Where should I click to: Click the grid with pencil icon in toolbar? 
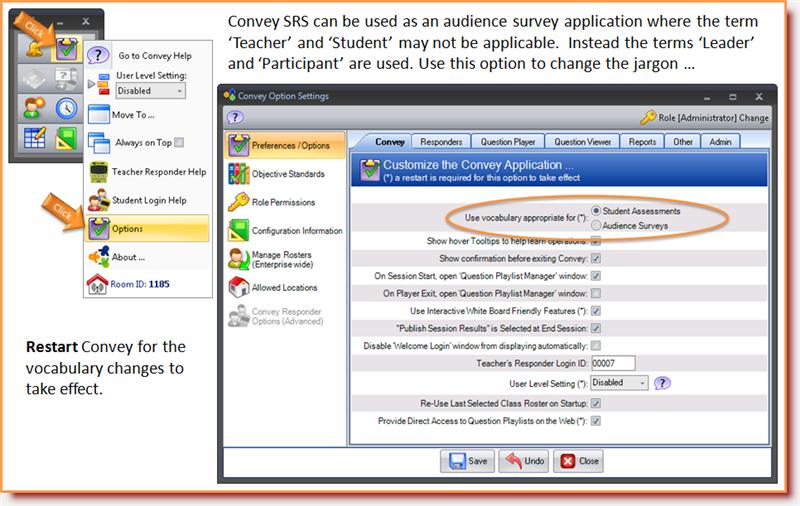tap(34, 137)
